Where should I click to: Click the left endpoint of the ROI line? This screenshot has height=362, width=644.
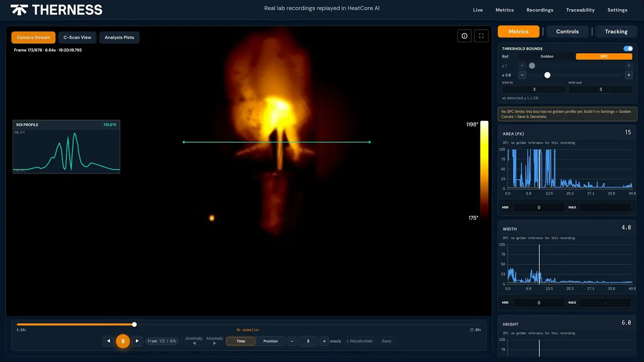(184, 142)
